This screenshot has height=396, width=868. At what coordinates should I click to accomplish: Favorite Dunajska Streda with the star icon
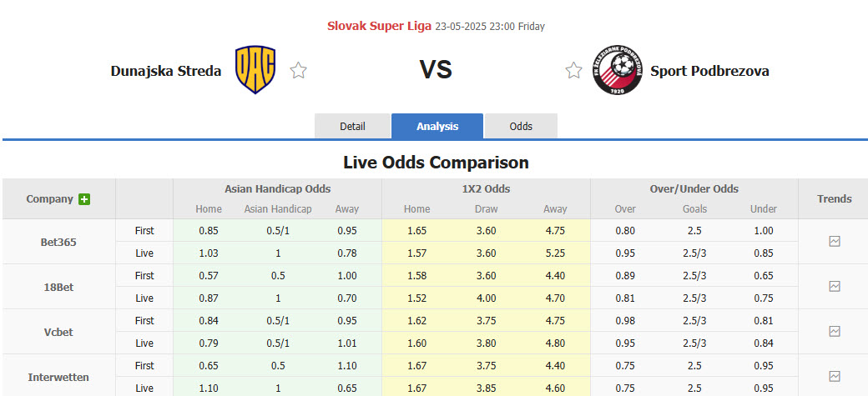coord(298,71)
